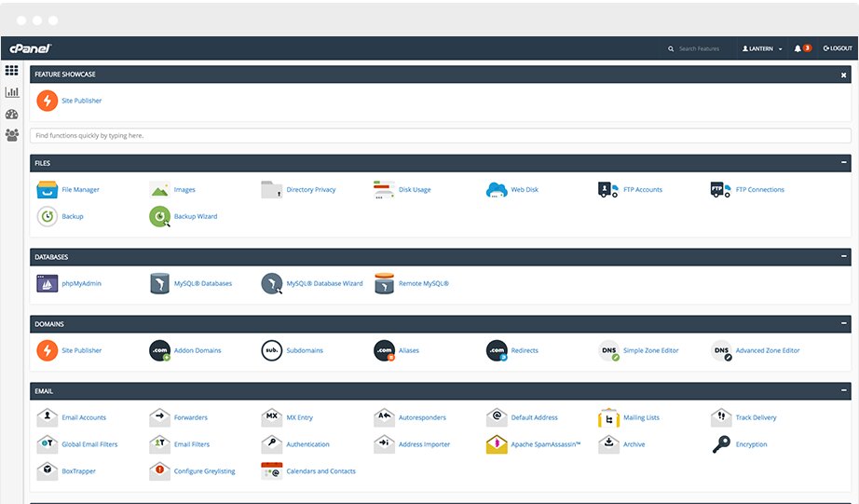The width and height of the screenshot is (859, 504).
Task: Open the Apache SpamAssassin icon
Action: pos(497,444)
